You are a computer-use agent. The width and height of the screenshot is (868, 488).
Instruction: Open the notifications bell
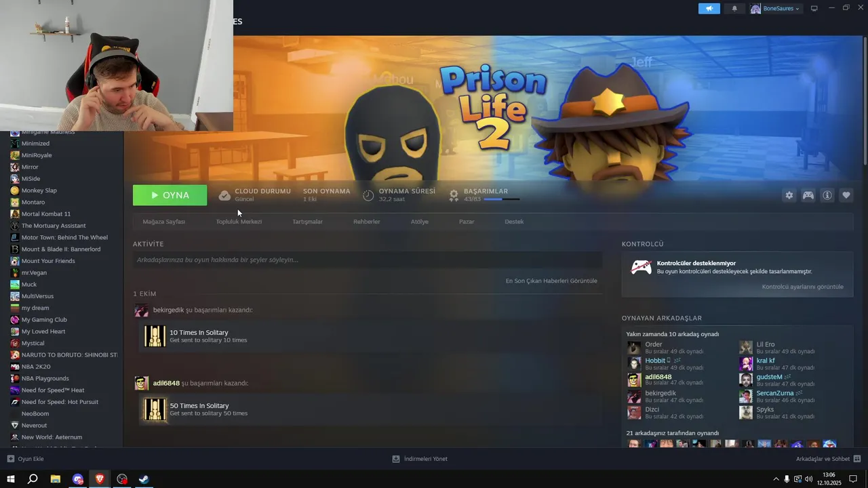734,9
